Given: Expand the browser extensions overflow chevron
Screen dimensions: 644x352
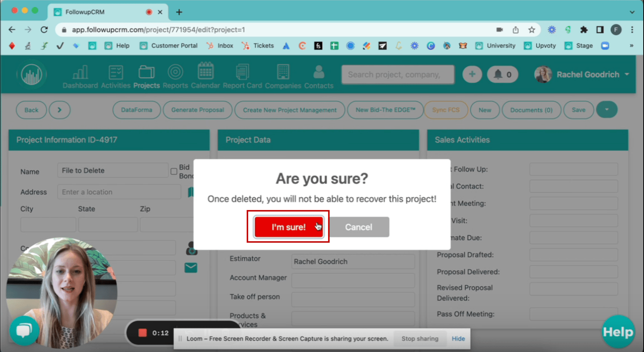Looking at the screenshot, I should point(632,45).
